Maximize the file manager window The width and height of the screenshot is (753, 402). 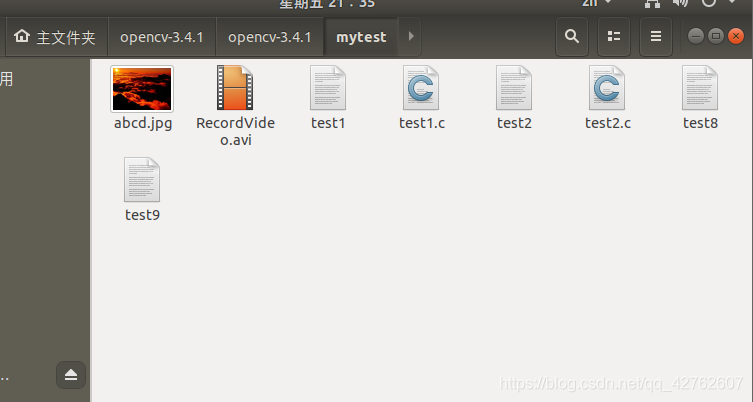716,36
